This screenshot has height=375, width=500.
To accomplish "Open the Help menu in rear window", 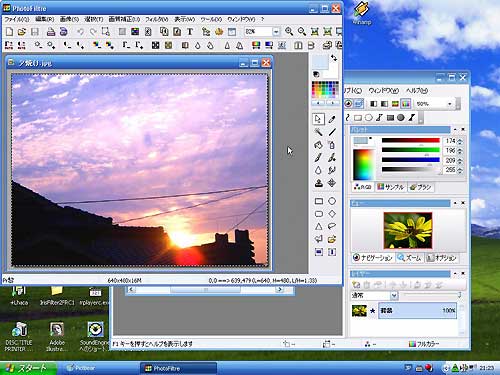I will [x=417, y=90].
